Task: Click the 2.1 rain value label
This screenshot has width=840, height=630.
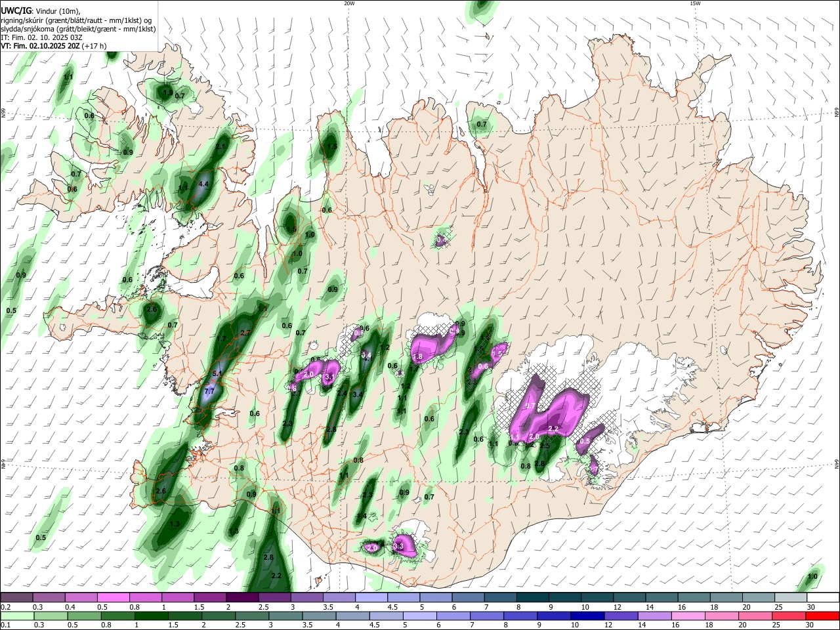Action: pyautogui.click(x=220, y=146)
